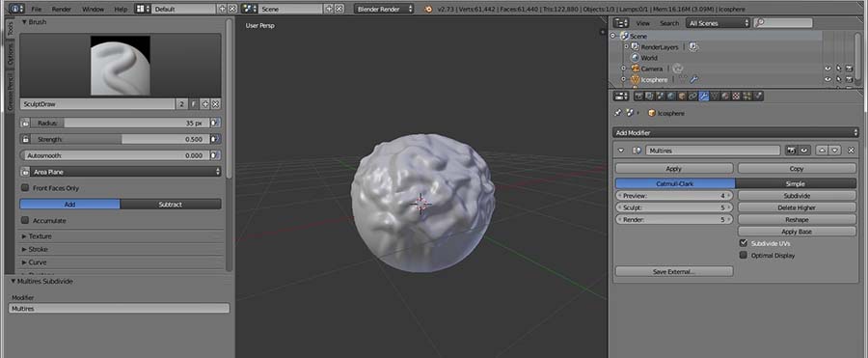The image size is (868, 358).
Task: Open the Help menu
Action: [x=121, y=9]
